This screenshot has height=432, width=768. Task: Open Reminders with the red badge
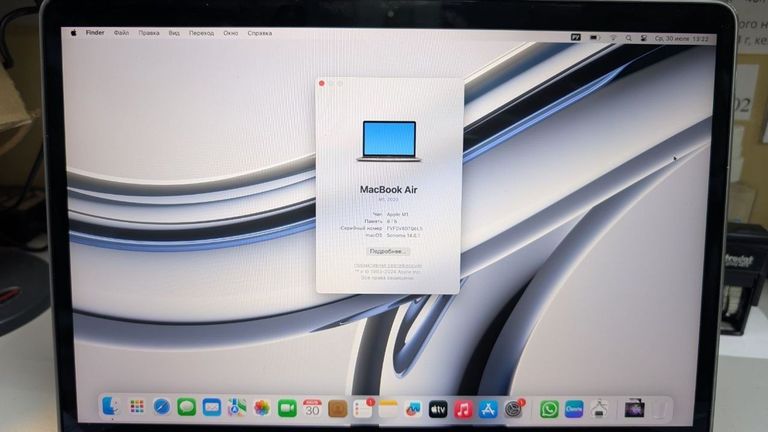click(363, 408)
